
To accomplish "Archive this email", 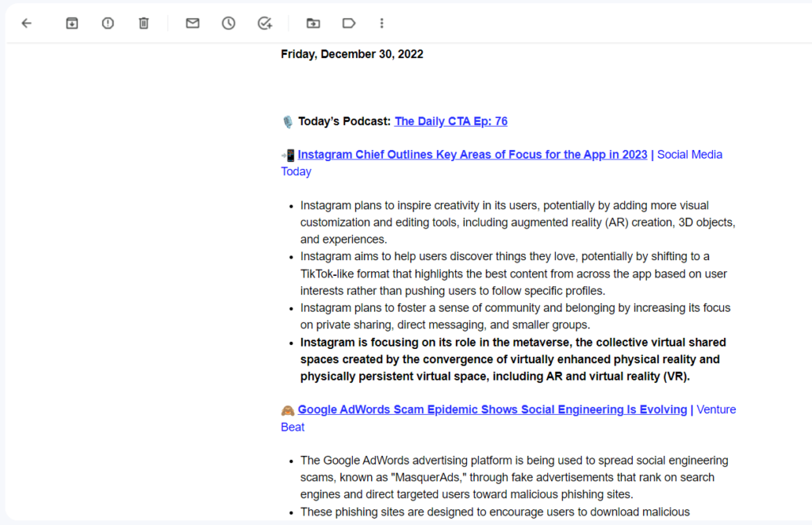I will (72, 23).
